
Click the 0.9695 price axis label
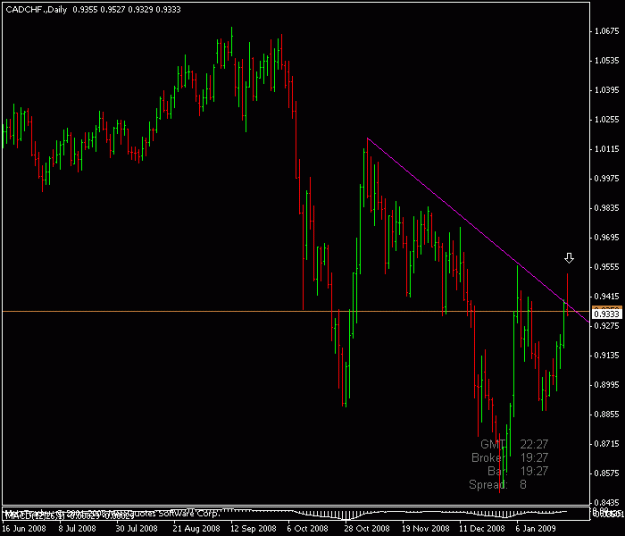607,238
